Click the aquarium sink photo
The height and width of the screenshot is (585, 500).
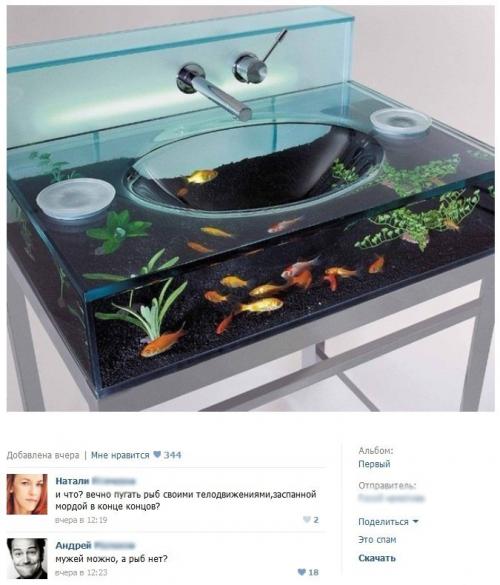(250, 208)
